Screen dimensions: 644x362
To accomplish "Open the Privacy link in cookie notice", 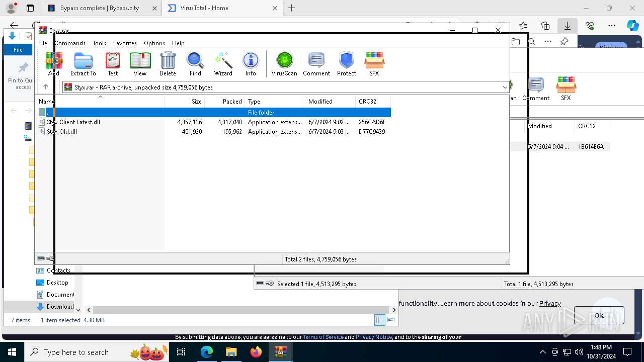I will [x=550, y=303].
